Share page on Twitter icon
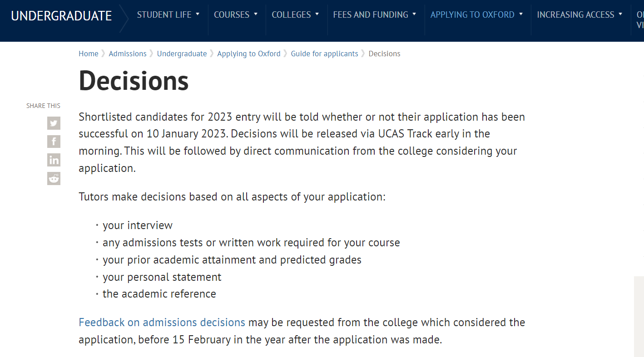Screen dimensions: 644x357 point(54,123)
